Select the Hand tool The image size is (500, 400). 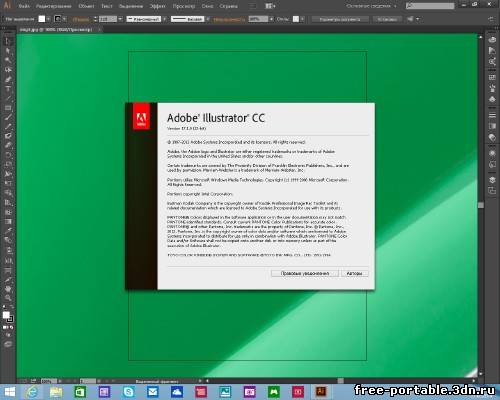[x=8, y=288]
